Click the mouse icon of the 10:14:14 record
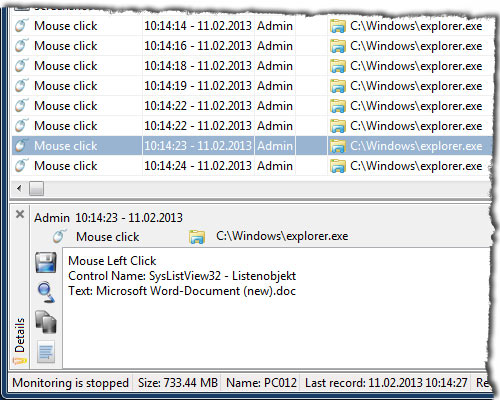The width and height of the screenshot is (500, 400). 21,26
